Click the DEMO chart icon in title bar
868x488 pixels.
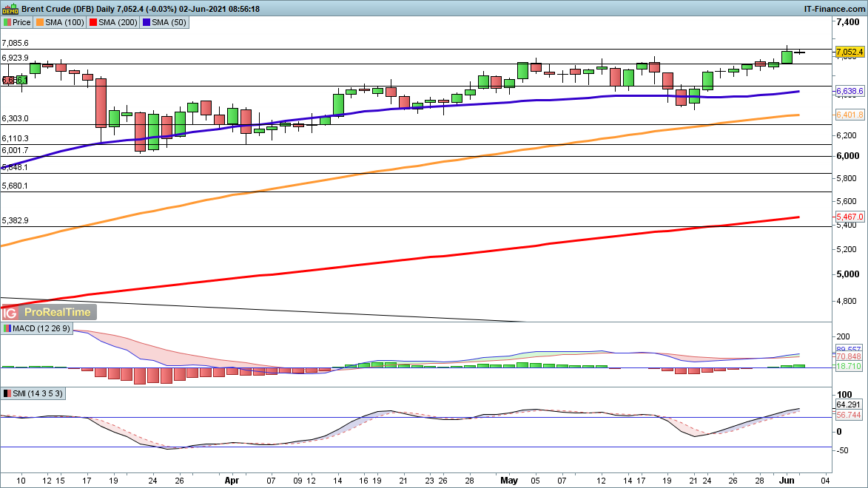point(11,8)
